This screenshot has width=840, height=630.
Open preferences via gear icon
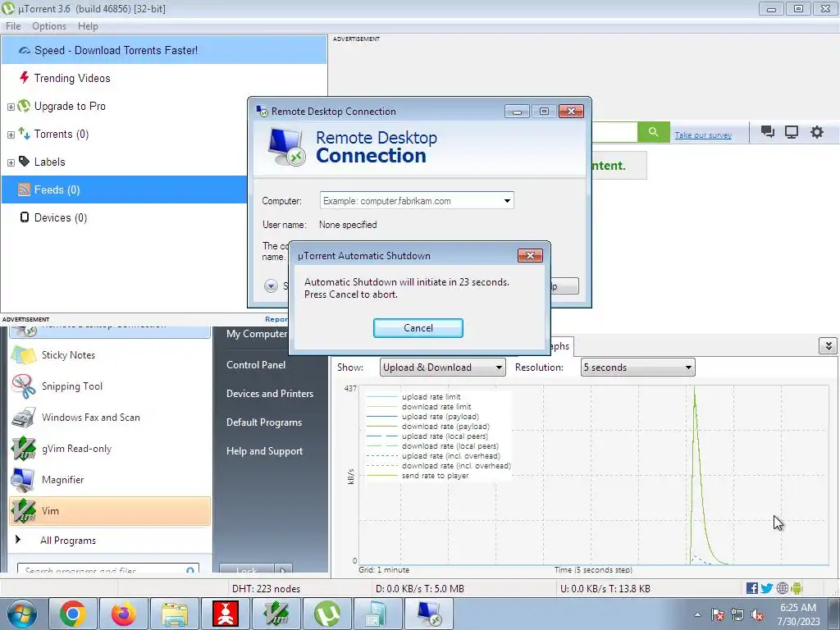point(816,132)
